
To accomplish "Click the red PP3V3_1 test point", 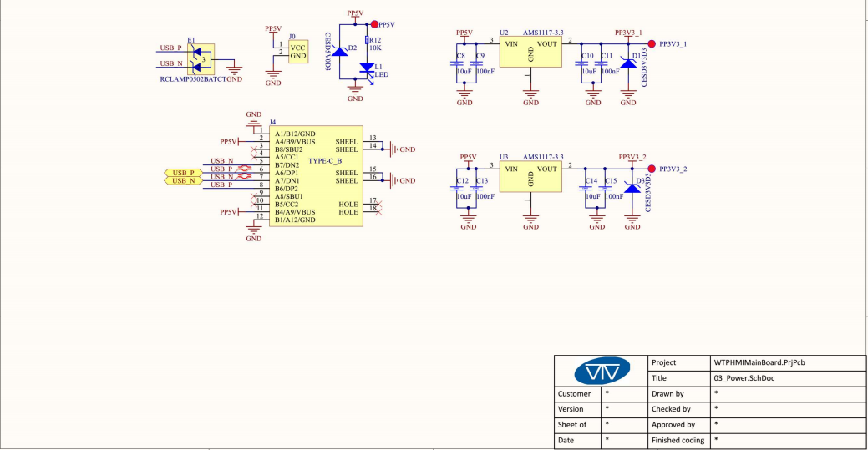I will click(x=652, y=43).
